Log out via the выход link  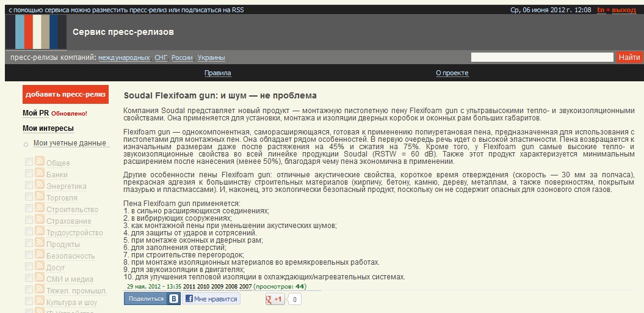pos(623,10)
